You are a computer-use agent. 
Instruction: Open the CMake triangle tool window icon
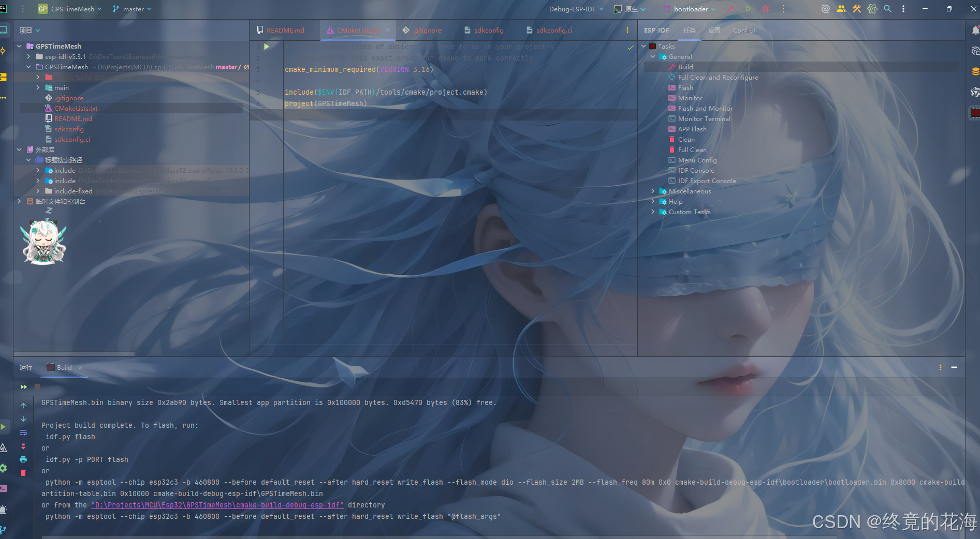click(x=3, y=447)
